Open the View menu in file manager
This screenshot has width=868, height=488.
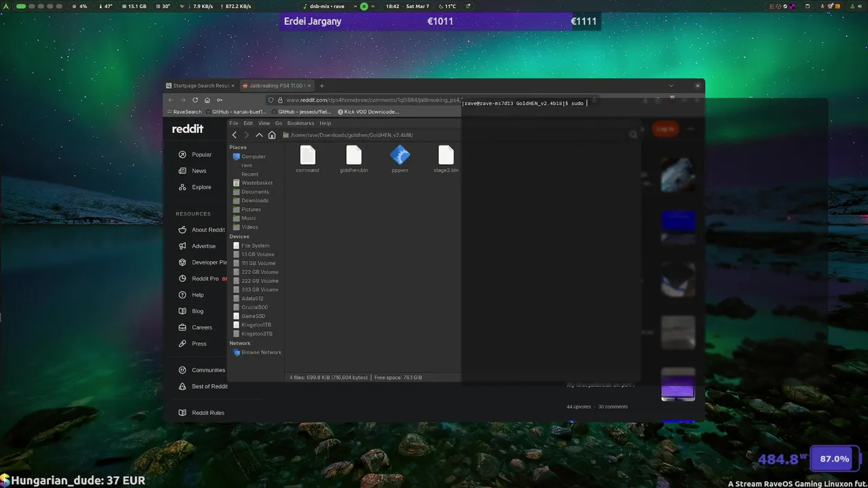[264, 123]
